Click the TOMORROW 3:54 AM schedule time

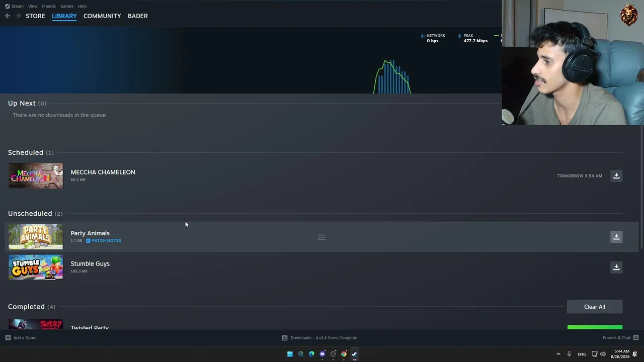[580, 176]
